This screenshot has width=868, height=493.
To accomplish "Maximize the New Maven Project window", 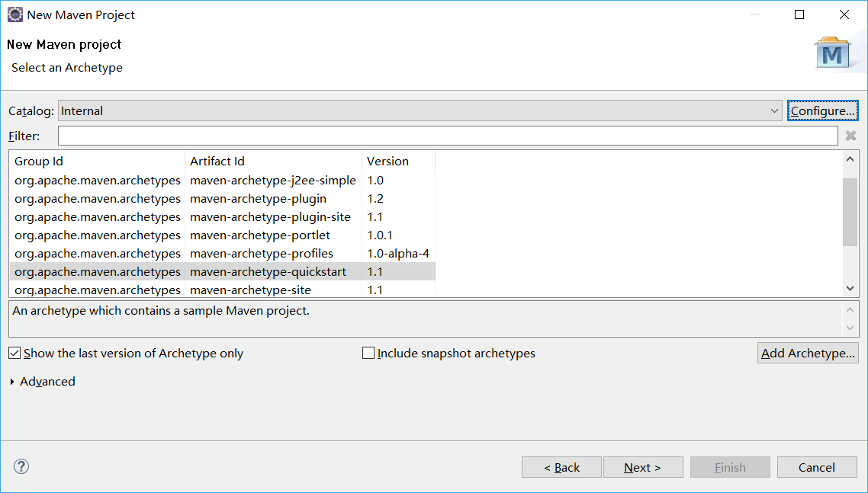I will [x=799, y=15].
